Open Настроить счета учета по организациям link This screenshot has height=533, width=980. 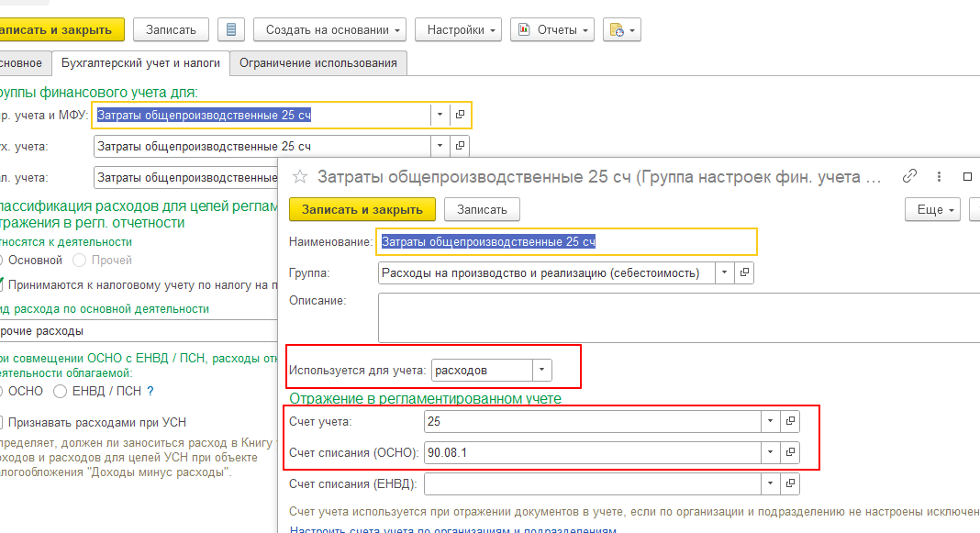tap(452, 530)
